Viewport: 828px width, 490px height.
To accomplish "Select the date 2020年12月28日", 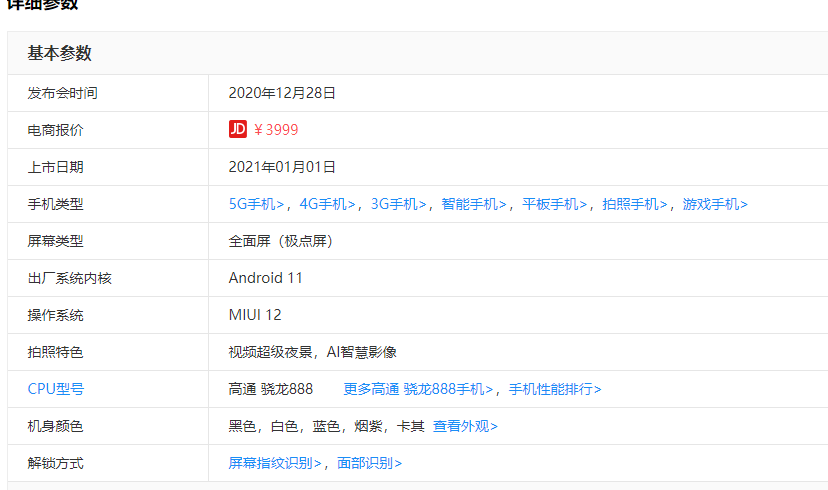I will coord(283,93).
